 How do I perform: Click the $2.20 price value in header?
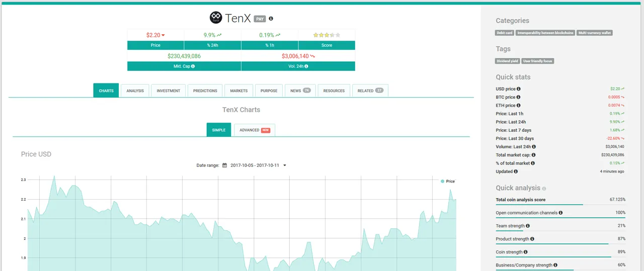click(153, 35)
